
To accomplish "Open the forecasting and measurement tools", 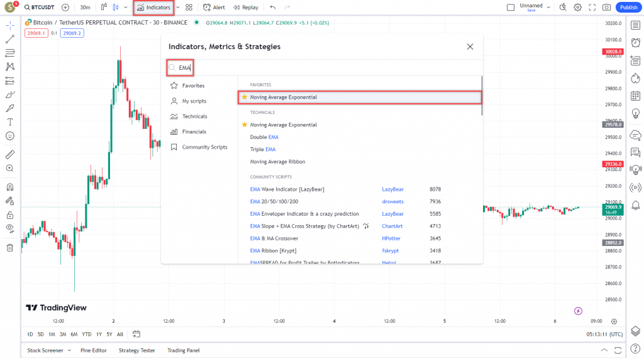I will (10, 81).
